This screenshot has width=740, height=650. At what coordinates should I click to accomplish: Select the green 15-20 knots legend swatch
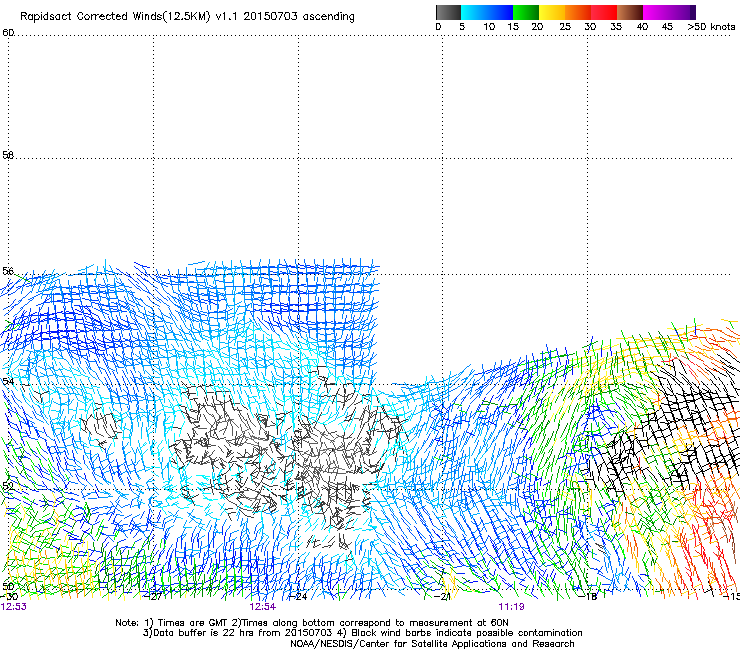pyautogui.click(x=526, y=12)
